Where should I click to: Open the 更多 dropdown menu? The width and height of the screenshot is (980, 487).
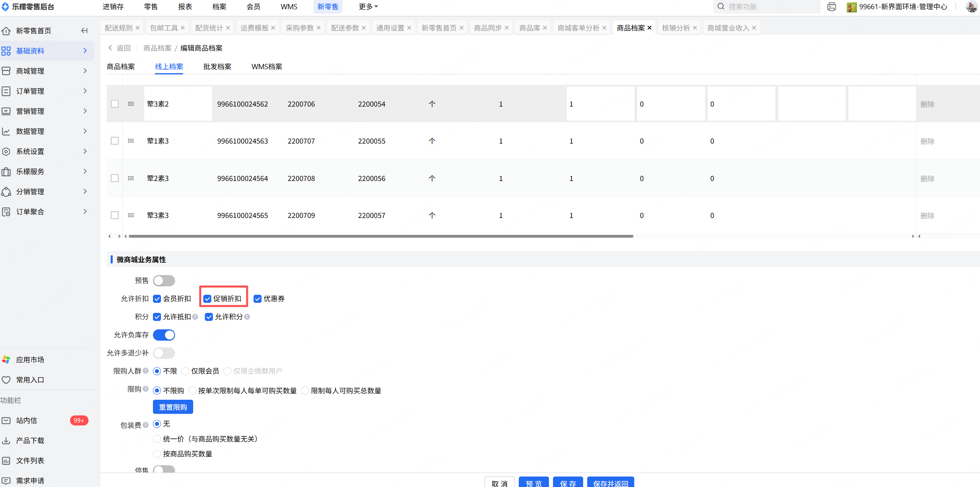click(368, 6)
